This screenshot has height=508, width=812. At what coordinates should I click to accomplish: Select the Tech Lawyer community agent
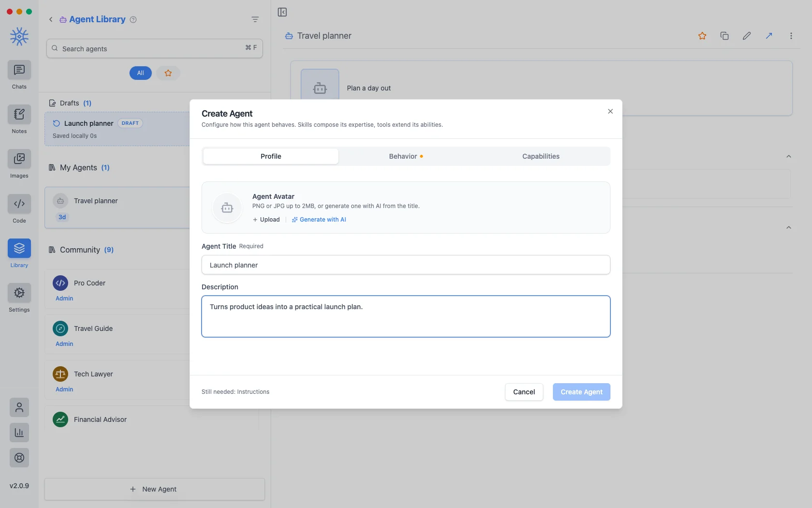tap(117, 380)
